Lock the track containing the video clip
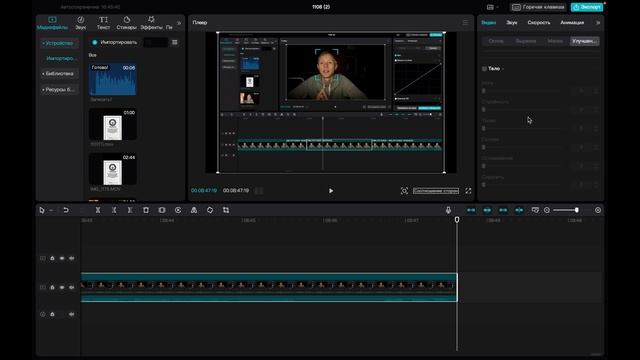 pos(52,287)
